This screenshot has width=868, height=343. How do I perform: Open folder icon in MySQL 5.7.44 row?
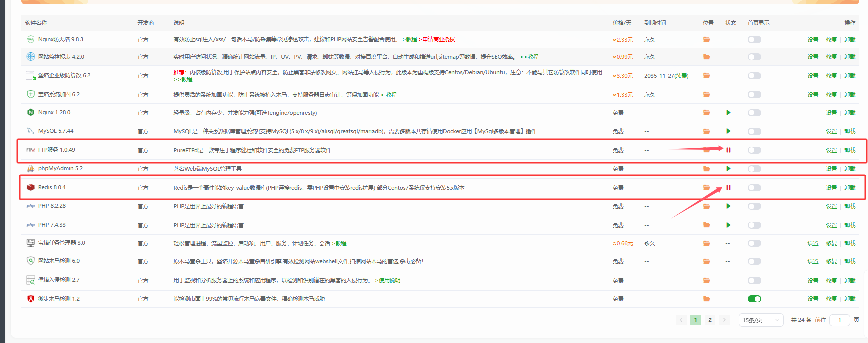coord(706,131)
